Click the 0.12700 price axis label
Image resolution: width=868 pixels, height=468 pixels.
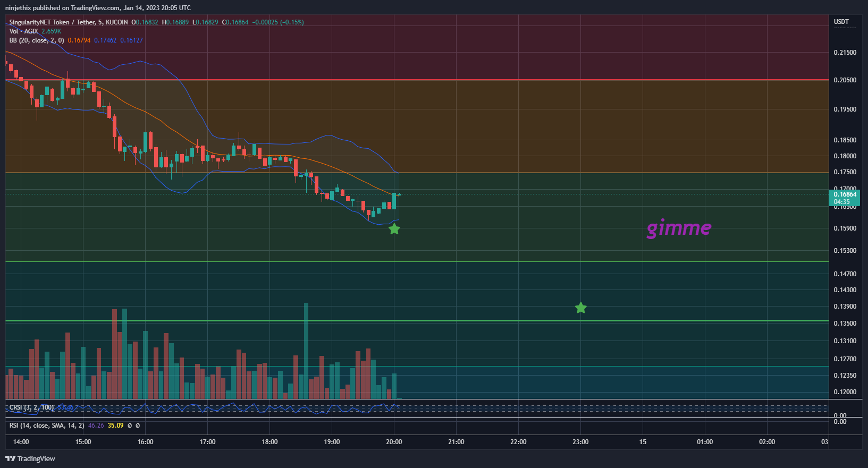pos(845,359)
